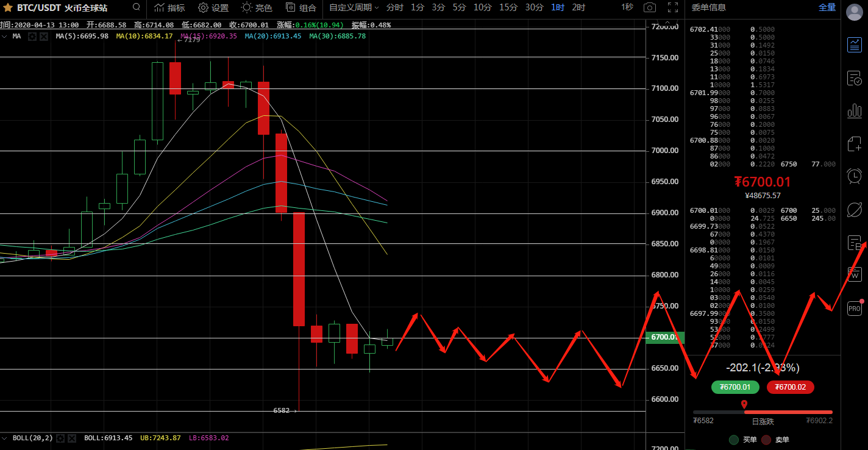
Task: Select the 6702.41000 sell order row
Action: point(763,29)
